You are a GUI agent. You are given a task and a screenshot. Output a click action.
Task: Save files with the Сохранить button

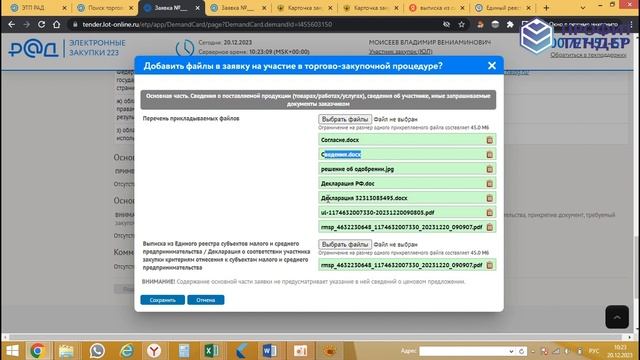(x=162, y=300)
